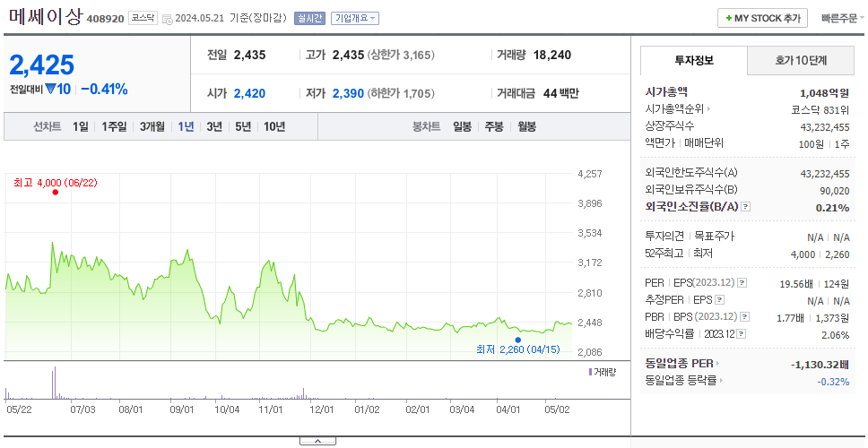Open the 동일업종 등락률 link

[681, 381]
